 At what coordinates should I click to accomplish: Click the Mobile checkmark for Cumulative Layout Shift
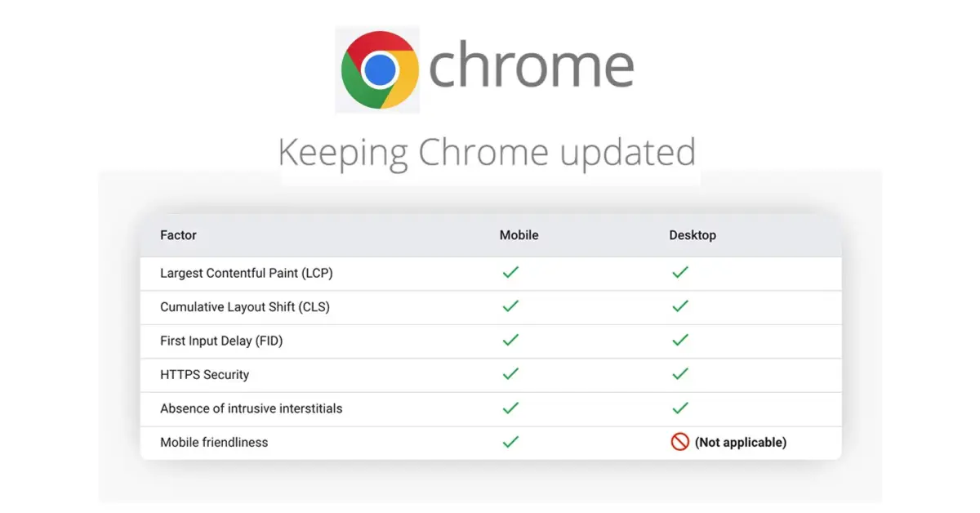pos(510,306)
